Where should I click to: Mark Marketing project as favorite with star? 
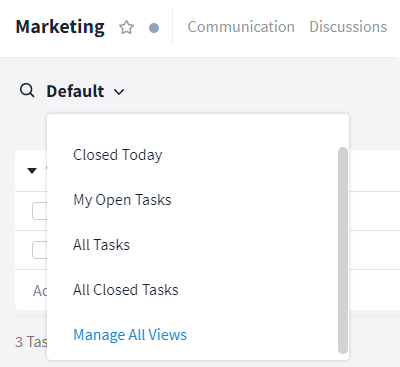coord(126,27)
